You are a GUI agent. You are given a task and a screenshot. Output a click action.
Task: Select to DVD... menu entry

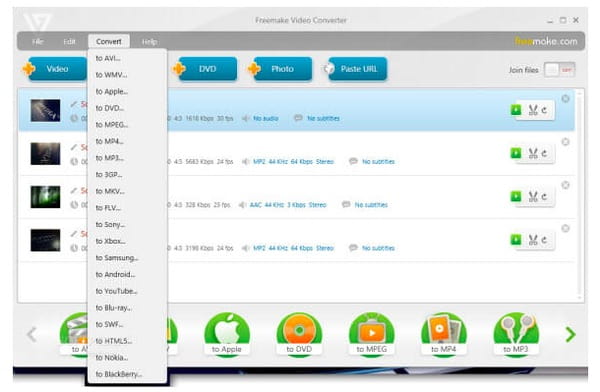point(127,108)
